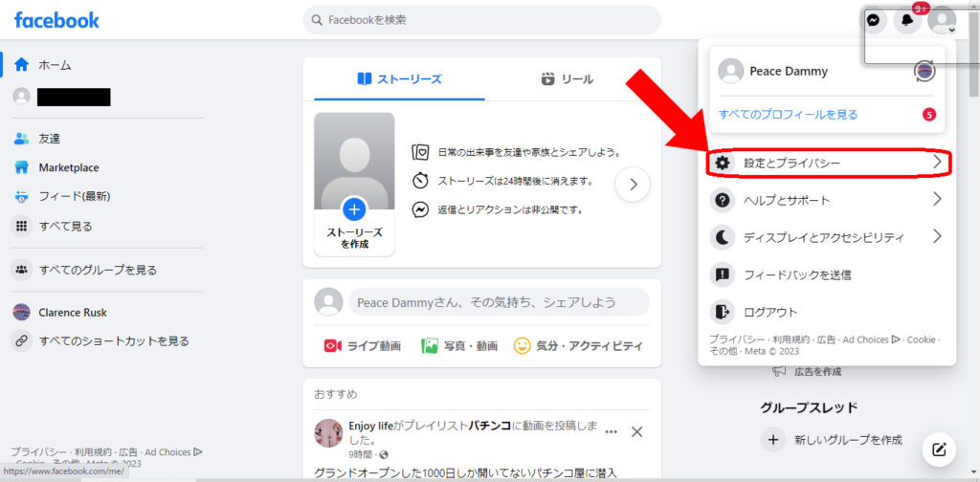Viewport: 980px width, 482px height.
Task: Click the logout door icon
Action: (x=723, y=312)
